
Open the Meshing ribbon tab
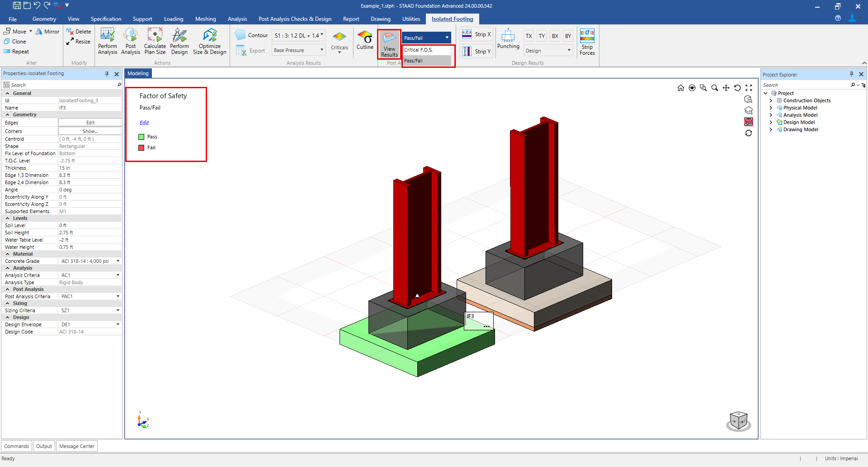coord(205,19)
